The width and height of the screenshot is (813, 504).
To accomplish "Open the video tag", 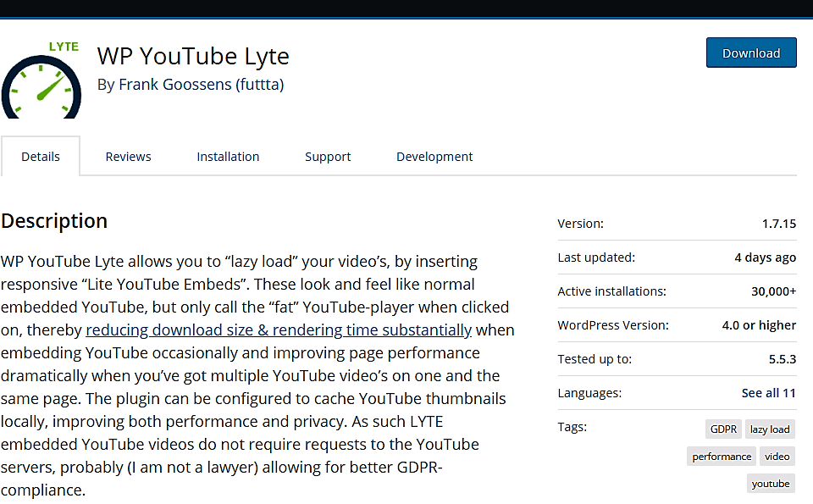I will pos(777,457).
